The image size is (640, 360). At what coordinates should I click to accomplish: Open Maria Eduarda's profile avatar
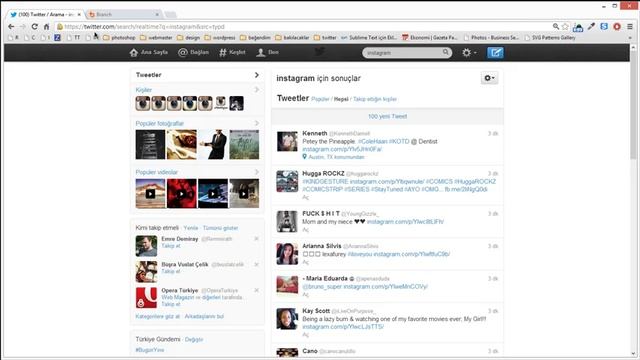pyautogui.click(x=287, y=284)
